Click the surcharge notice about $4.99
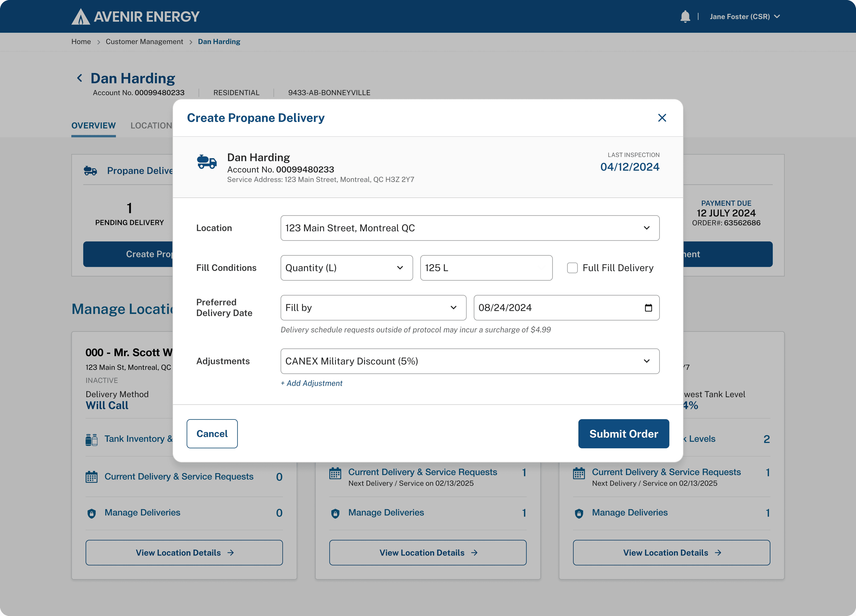 416,330
